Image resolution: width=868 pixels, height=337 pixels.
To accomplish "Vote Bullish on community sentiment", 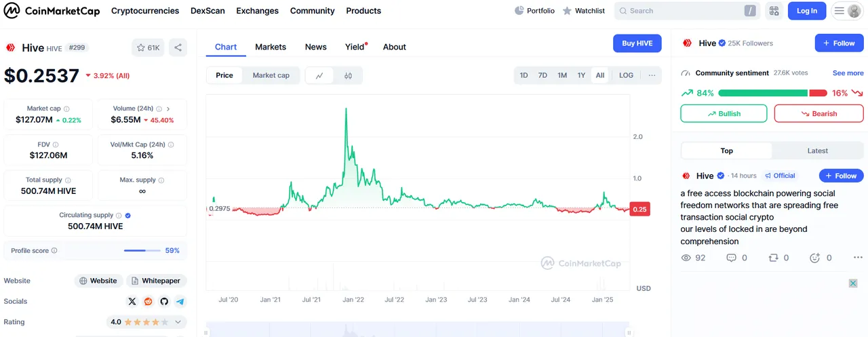I will (724, 113).
